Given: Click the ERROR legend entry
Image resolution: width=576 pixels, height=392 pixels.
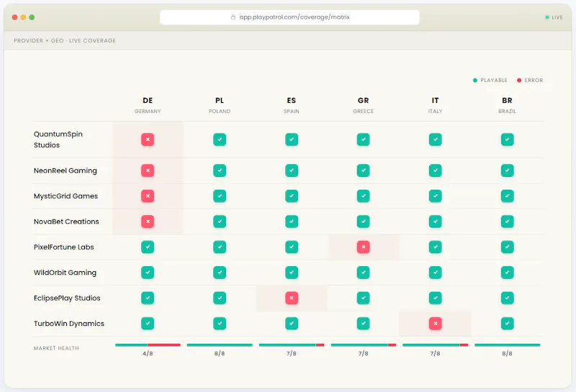Looking at the screenshot, I should 530,80.
